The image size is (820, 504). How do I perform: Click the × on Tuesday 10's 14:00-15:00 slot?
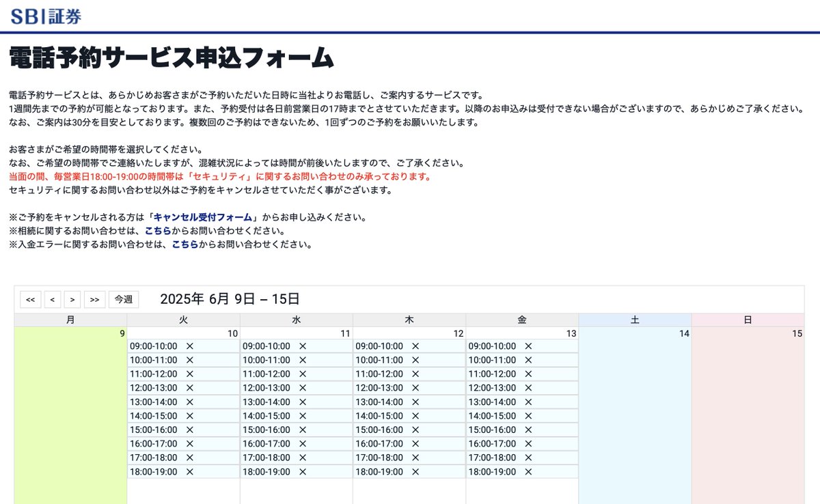pyautogui.click(x=190, y=416)
